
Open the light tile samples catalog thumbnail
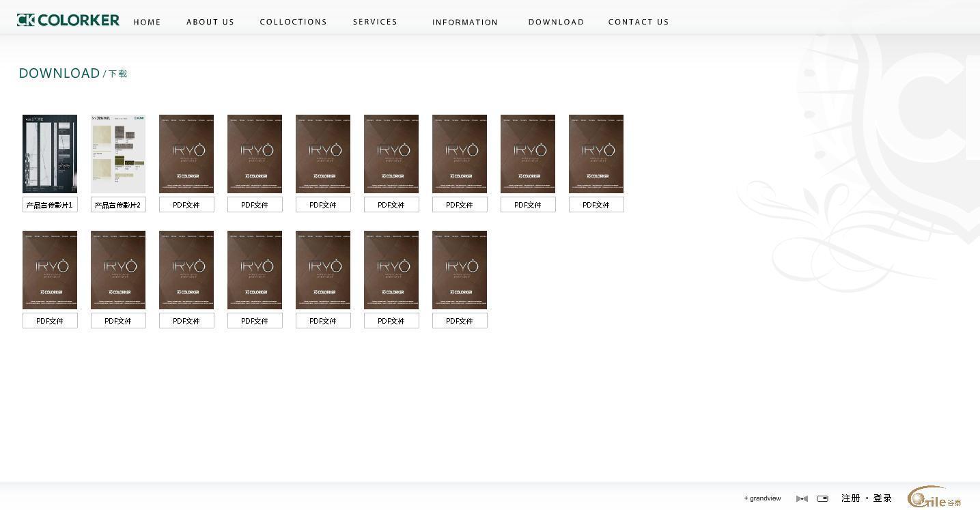tap(118, 154)
